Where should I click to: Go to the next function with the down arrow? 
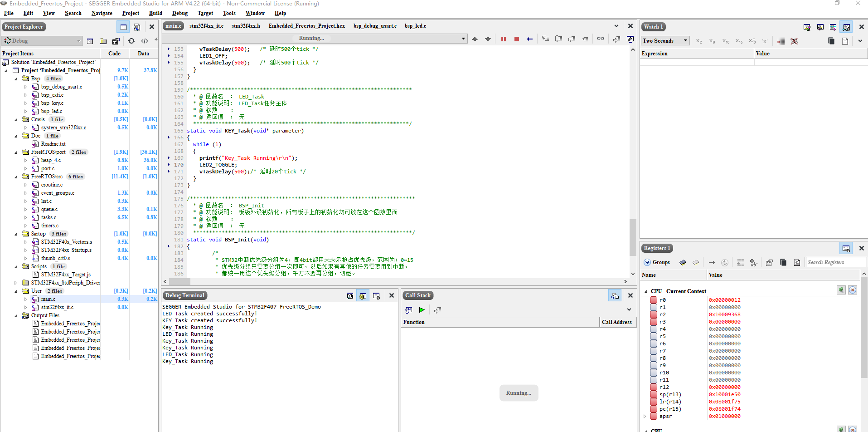coord(488,39)
